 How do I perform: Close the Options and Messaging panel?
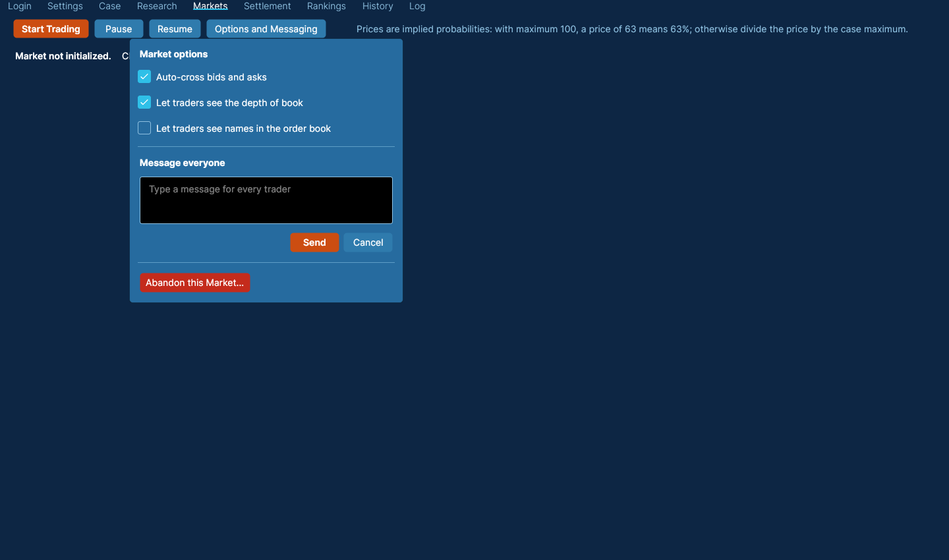tap(266, 29)
